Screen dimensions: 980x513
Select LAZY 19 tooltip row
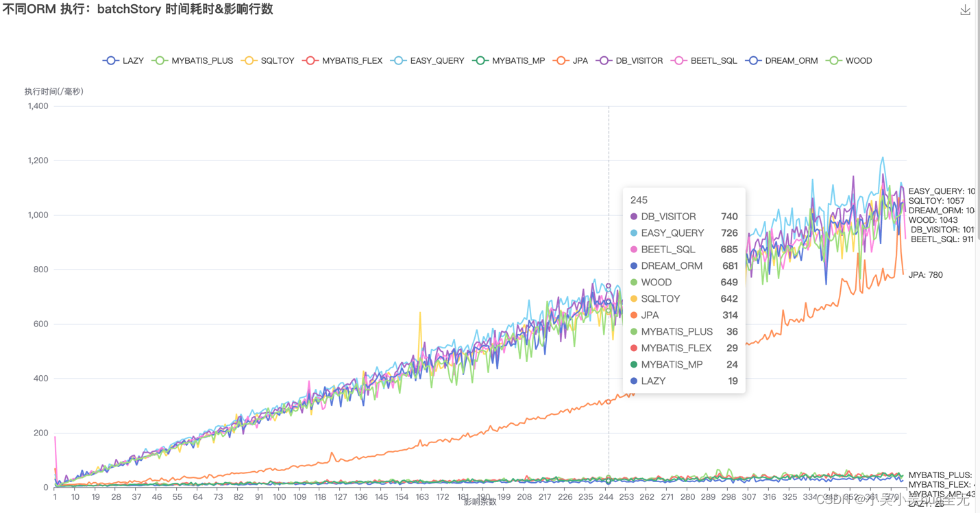pos(684,381)
